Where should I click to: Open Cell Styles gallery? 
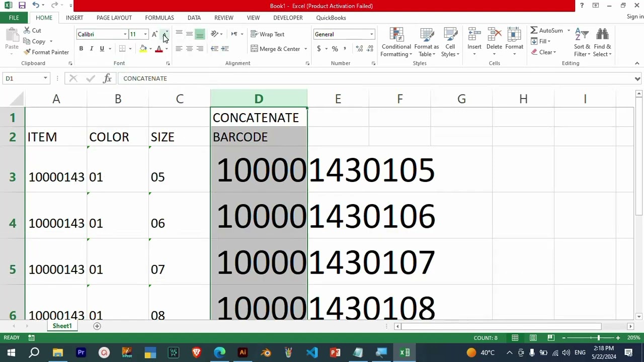coord(450,42)
